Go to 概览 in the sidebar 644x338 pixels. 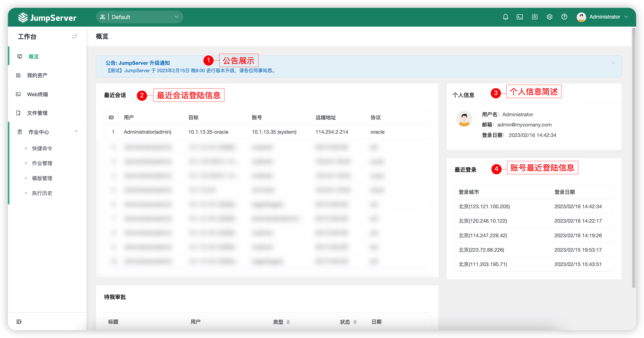(33, 57)
